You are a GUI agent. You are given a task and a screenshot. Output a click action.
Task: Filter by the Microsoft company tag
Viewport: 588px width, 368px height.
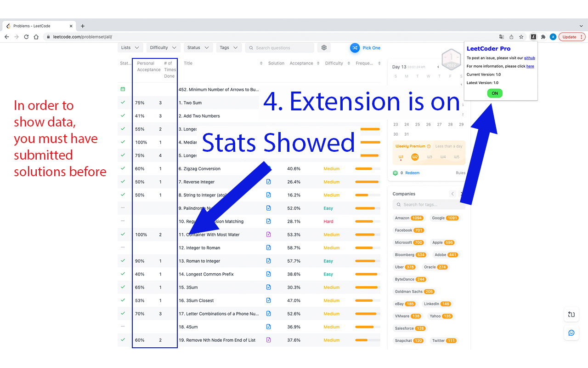tap(409, 242)
